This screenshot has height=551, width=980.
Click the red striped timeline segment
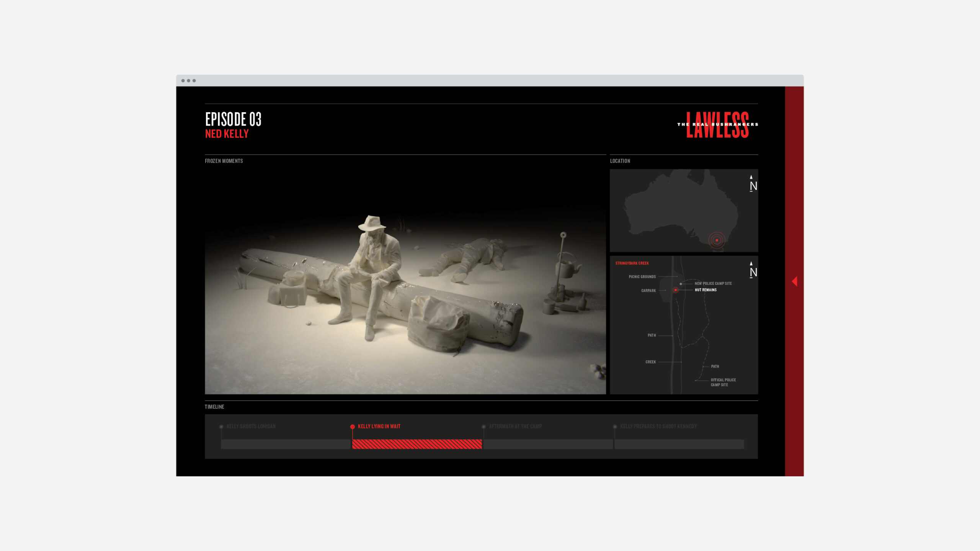click(417, 444)
